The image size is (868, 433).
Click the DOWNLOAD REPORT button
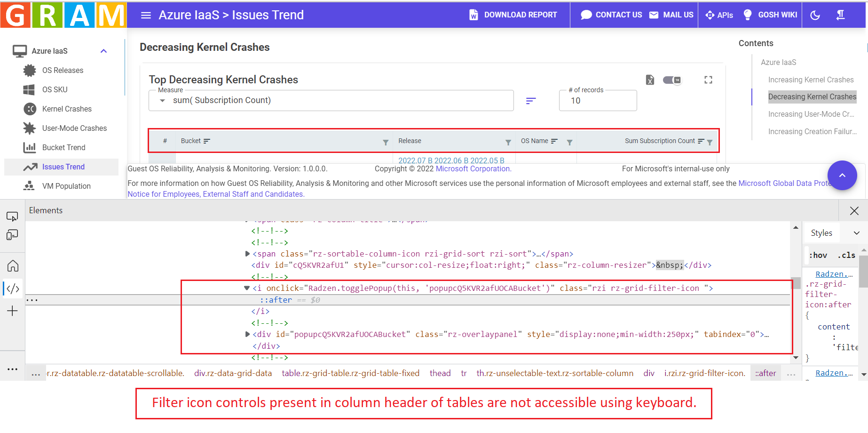pos(514,15)
